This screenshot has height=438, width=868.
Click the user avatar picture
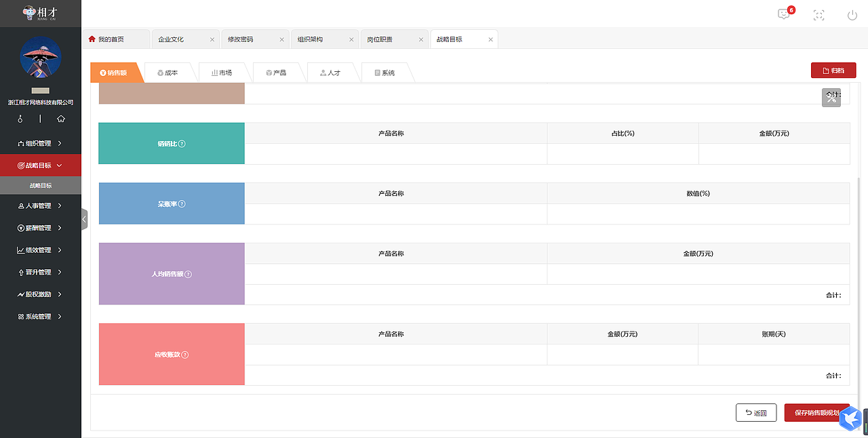point(41,57)
